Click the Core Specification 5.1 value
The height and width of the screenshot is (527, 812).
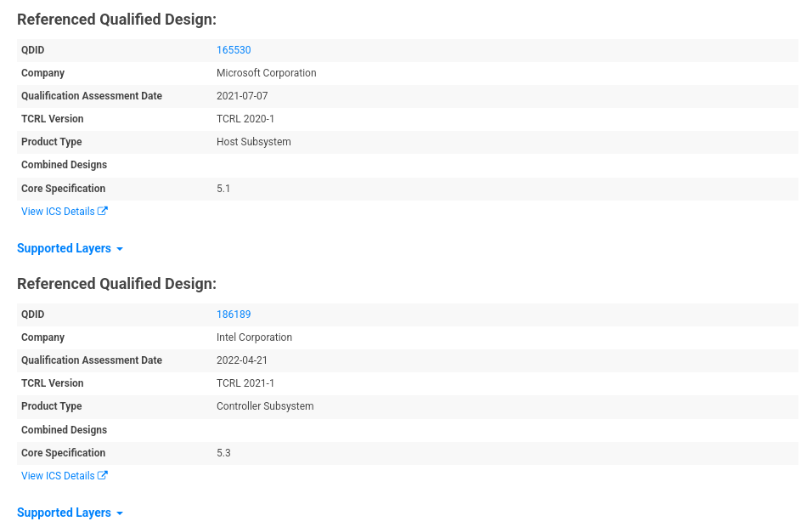[223, 189]
